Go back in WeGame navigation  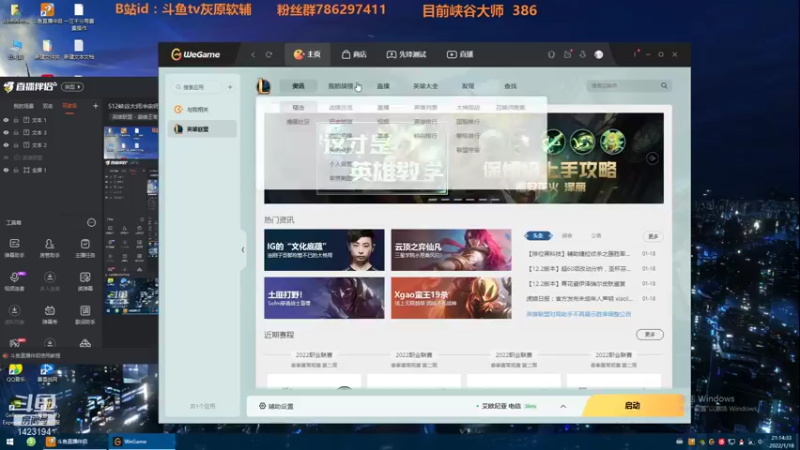click(x=253, y=55)
